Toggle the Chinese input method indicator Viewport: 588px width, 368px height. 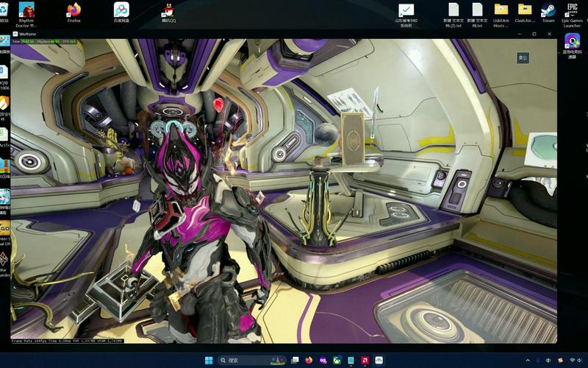tap(548, 361)
